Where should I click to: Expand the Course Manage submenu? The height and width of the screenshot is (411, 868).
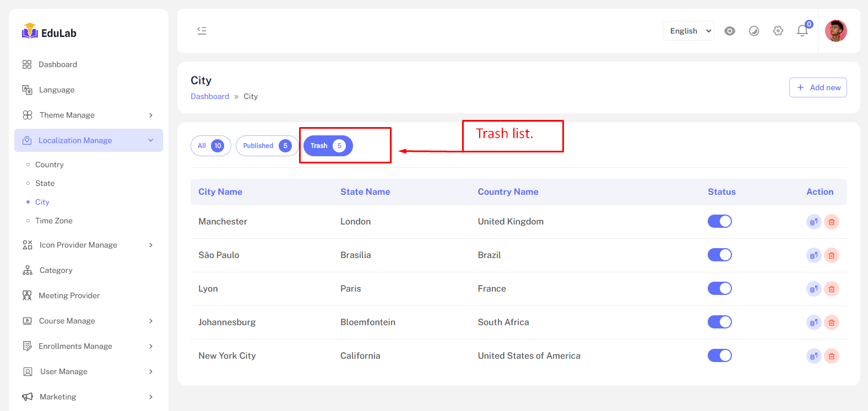click(x=88, y=321)
